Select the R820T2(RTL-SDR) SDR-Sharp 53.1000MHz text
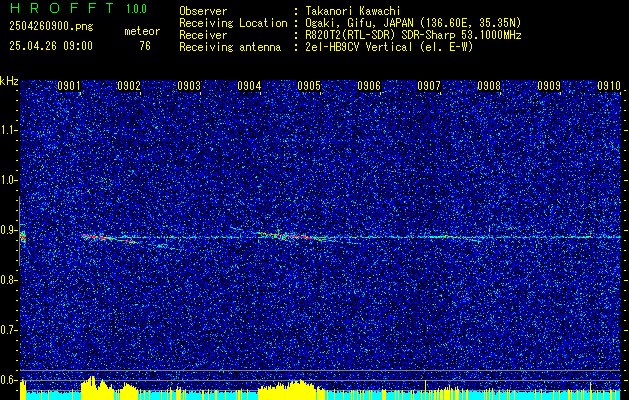Image resolution: width=629 pixels, height=400 pixels. pyautogui.click(x=413, y=35)
